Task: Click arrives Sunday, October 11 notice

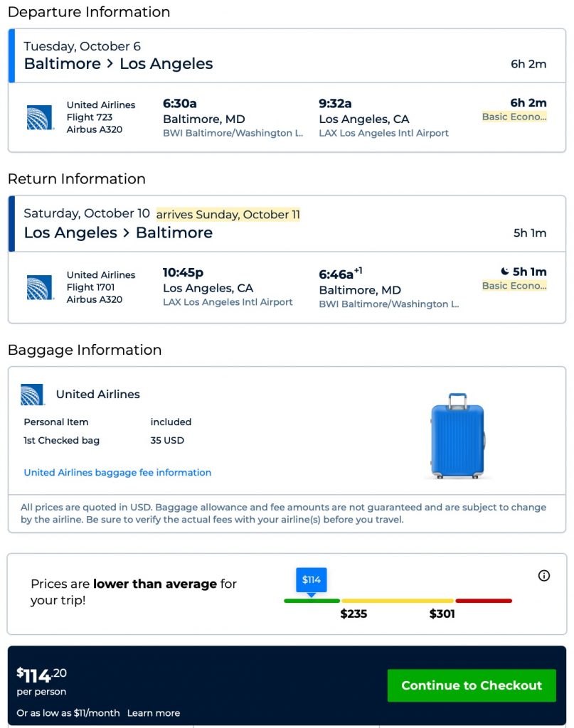Action: click(228, 214)
